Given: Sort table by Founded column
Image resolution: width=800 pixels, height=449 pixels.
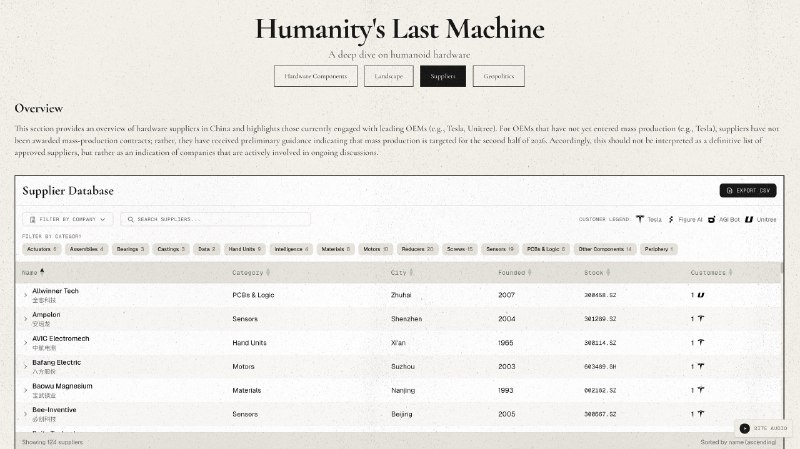Looking at the screenshot, I should pyautogui.click(x=512, y=272).
